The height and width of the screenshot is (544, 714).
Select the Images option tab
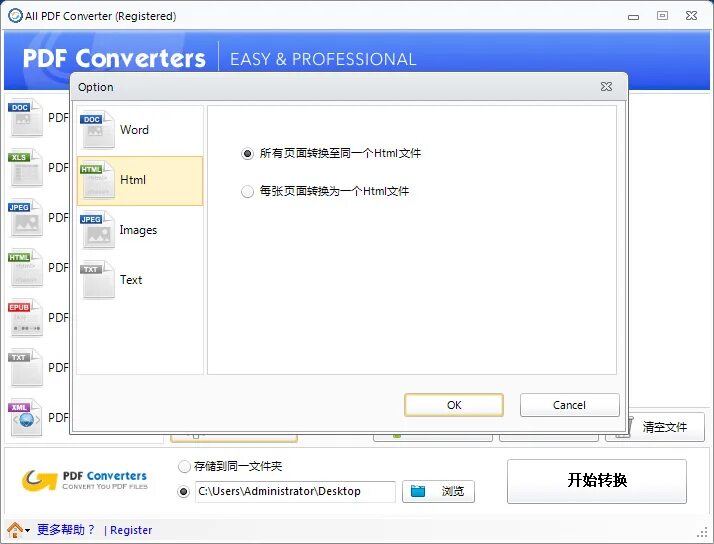pos(140,230)
